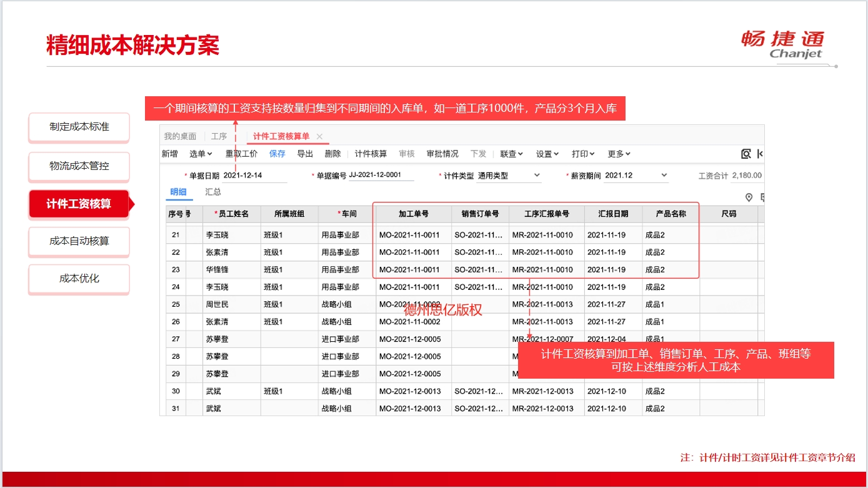Select row 25 employee 周世民
The width and height of the screenshot is (868, 488).
(217, 304)
